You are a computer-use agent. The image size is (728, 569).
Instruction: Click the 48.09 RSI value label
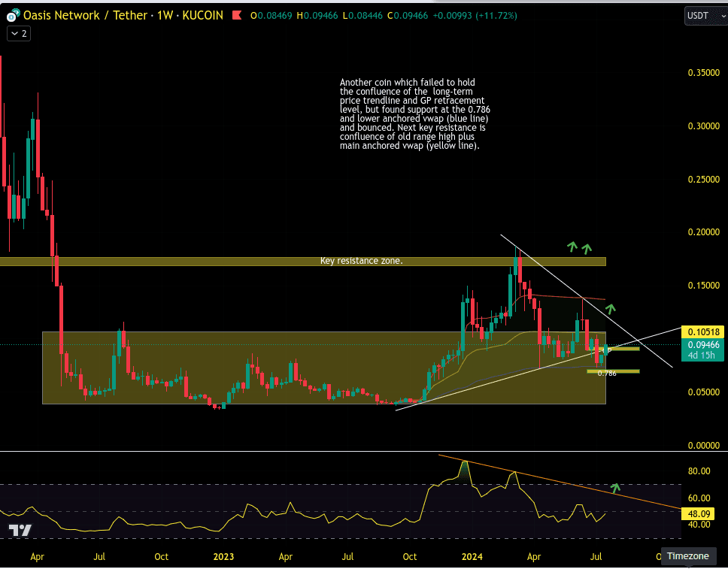click(699, 514)
